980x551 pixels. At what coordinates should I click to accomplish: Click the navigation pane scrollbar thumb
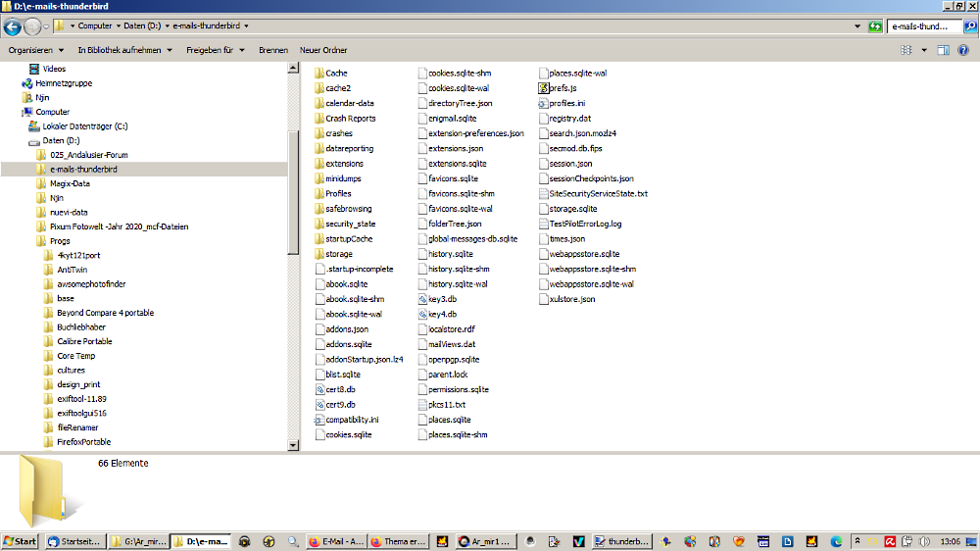tap(293, 192)
